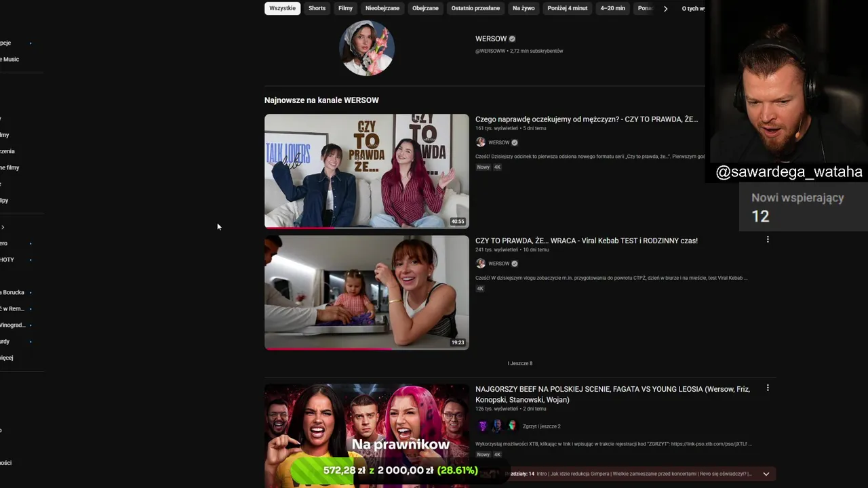The image size is (868, 488).
Task: Click Najnowsze na kanale WERSOW heading
Action: coord(321,100)
